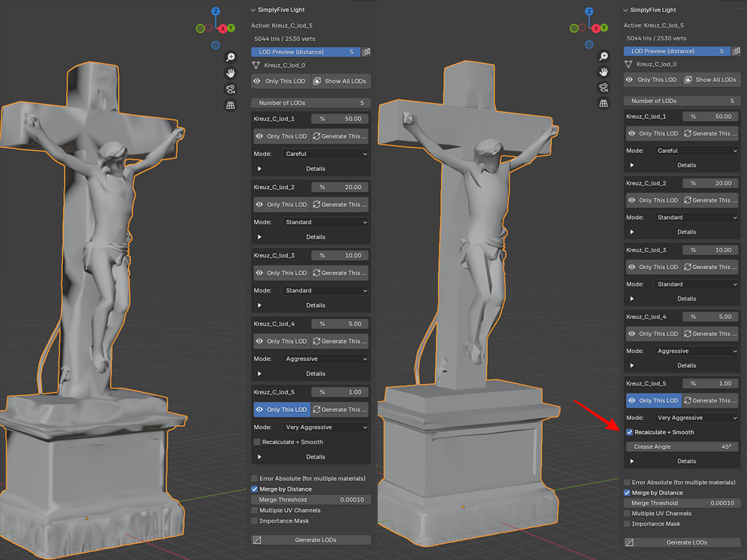This screenshot has width=747, height=560.
Task: Open the Aggressive mode dropdown in left panel
Action: (x=326, y=359)
